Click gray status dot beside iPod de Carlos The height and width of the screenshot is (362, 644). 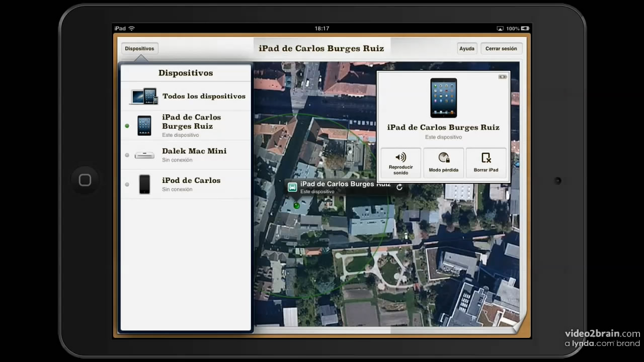[127, 185]
